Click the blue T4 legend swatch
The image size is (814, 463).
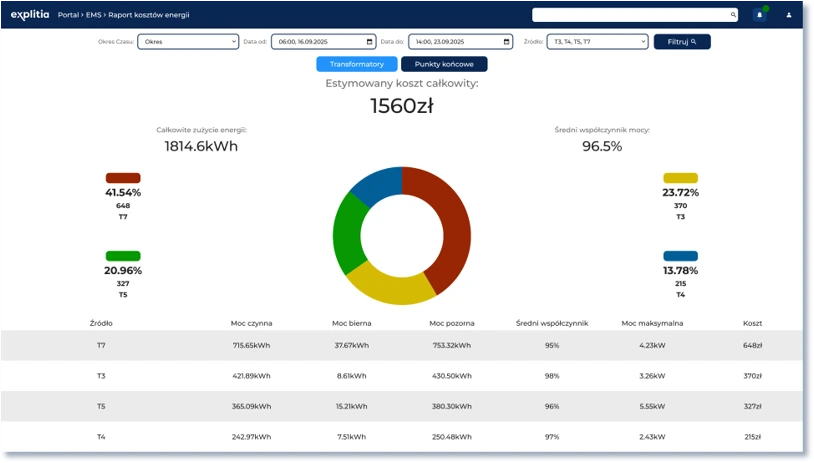pos(680,256)
